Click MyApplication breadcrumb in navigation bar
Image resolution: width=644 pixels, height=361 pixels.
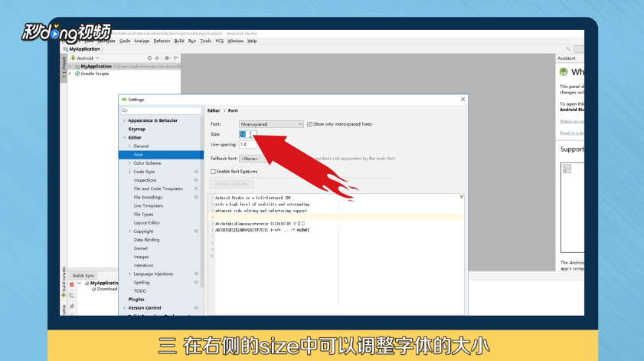click(x=84, y=49)
